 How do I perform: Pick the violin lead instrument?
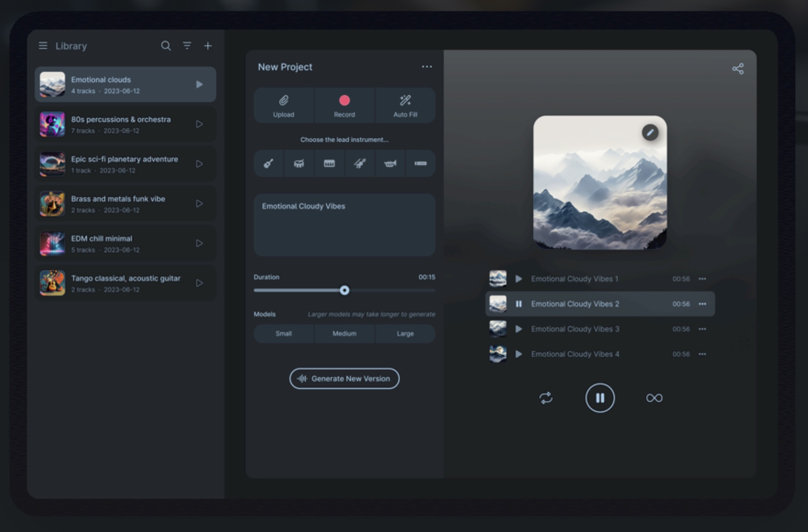(360, 163)
